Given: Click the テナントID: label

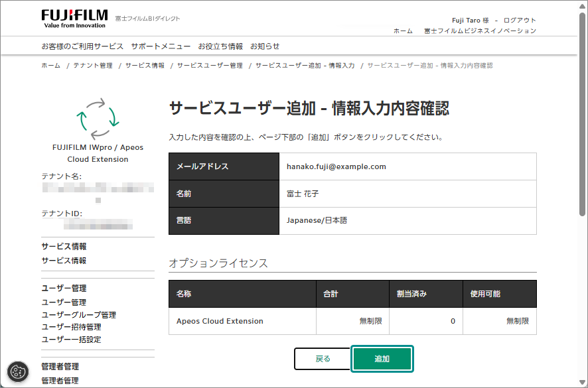Looking at the screenshot, I should coord(62,214).
